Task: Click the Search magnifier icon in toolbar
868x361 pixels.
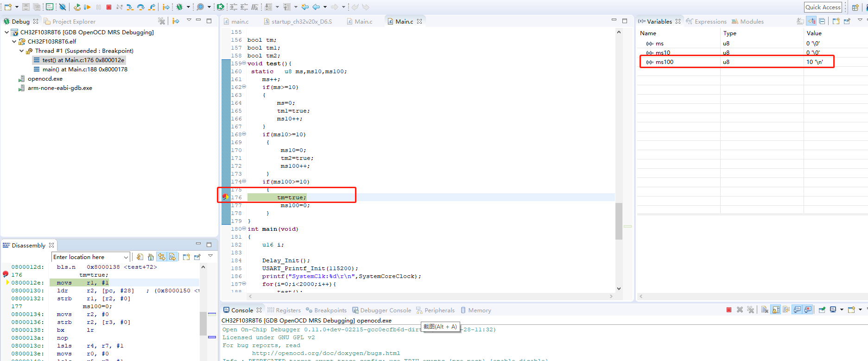Action: [x=200, y=7]
